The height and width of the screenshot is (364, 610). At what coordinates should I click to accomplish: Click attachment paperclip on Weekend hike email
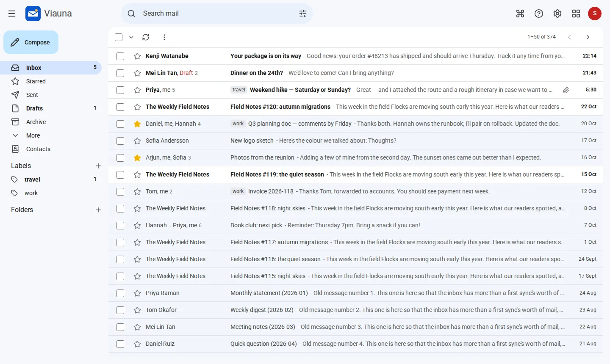click(x=566, y=90)
